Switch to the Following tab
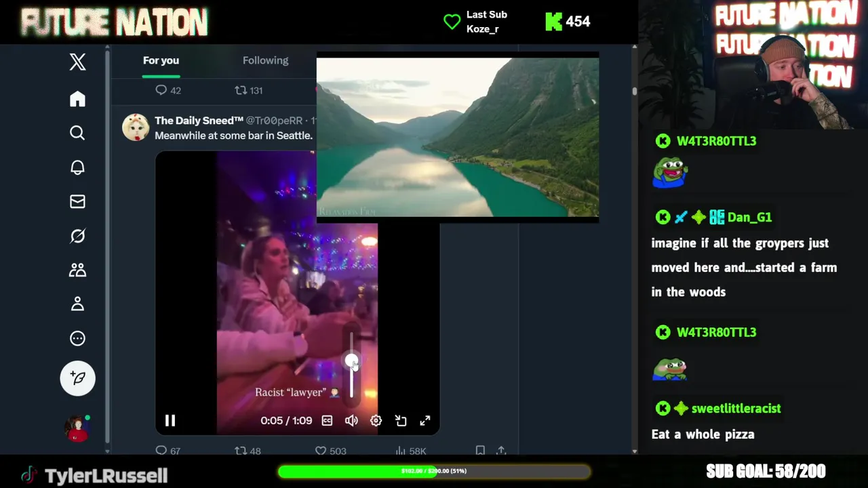The height and width of the screenshot is (488, 868). coord(265,60)
